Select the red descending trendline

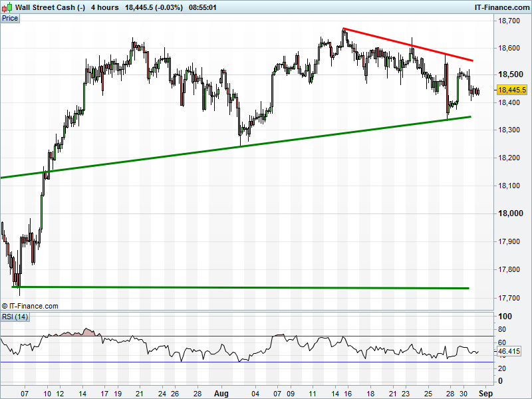408,45
